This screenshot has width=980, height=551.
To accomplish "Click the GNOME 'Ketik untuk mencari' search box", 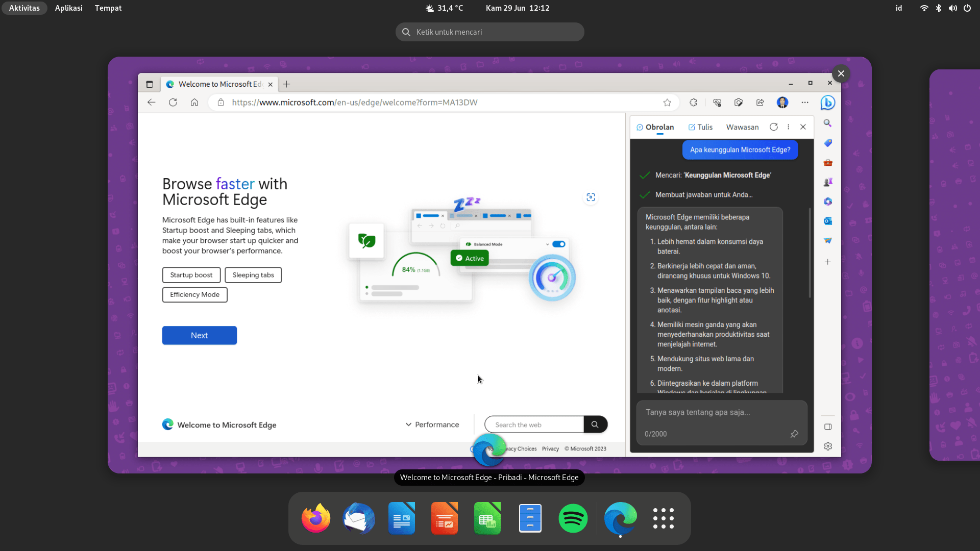I will (490, 32).
